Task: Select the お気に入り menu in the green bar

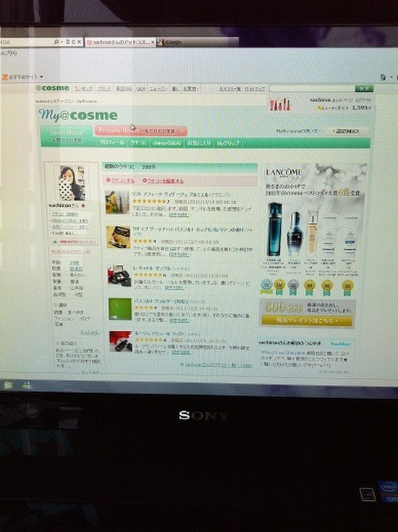Action: [199, 143]
